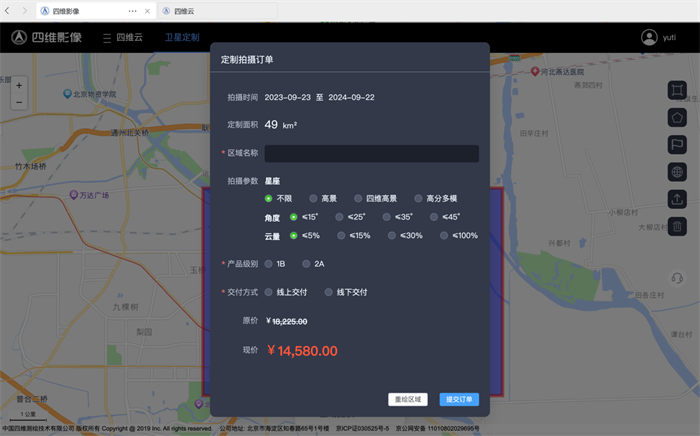The width and height of the screenshot is (700, 436).
Task: Click the 万达广场 map marker
Action: (74, 195)
